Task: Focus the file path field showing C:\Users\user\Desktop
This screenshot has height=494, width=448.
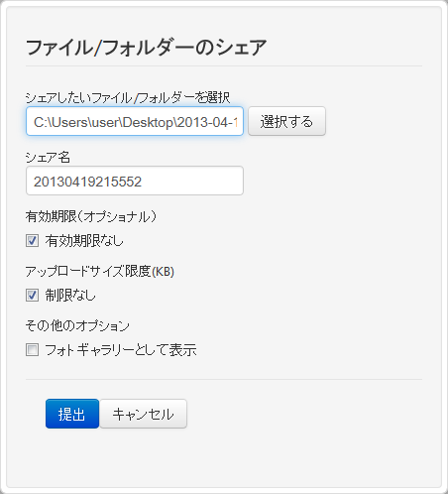Action: click(135, 121)
